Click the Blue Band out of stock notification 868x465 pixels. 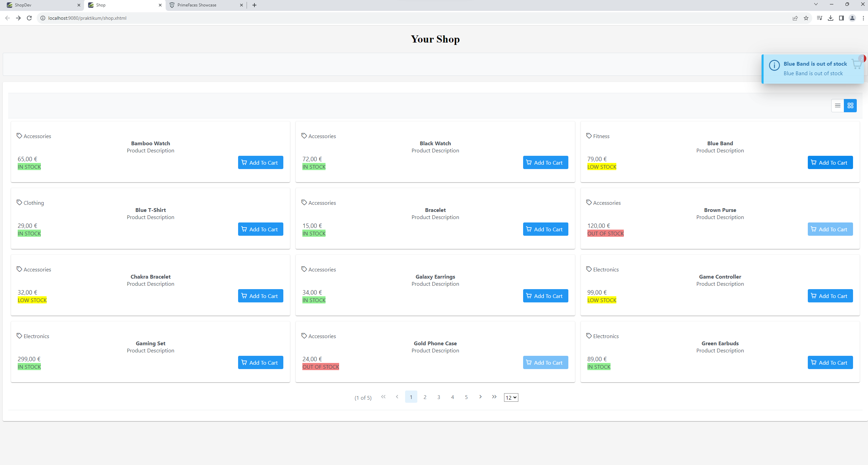coord(813,69)
